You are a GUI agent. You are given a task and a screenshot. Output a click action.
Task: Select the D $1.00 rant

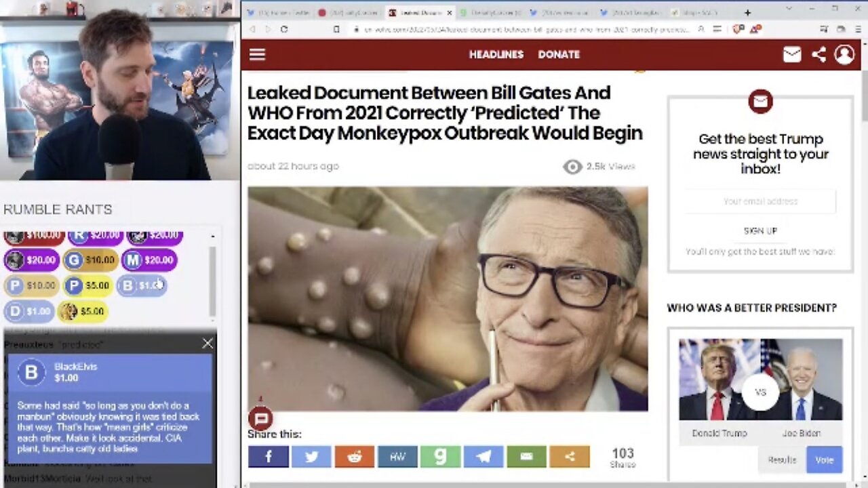29,311
